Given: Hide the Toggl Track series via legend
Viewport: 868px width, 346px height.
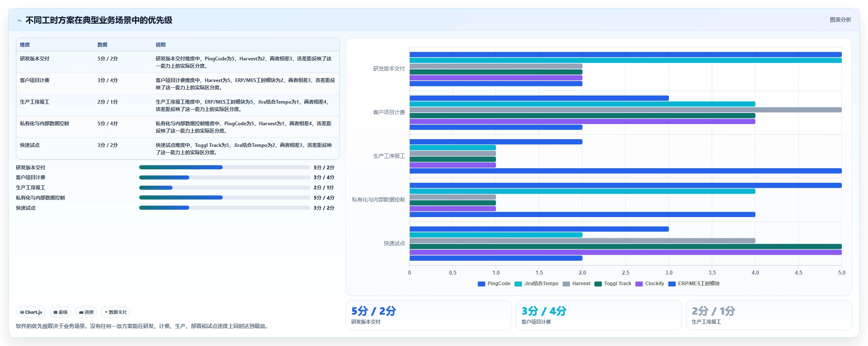Looking at the screenshot, I should coord(613,284).
